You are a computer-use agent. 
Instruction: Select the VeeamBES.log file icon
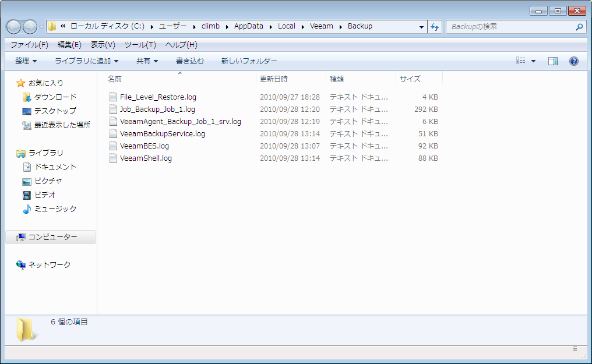[113, 146]
